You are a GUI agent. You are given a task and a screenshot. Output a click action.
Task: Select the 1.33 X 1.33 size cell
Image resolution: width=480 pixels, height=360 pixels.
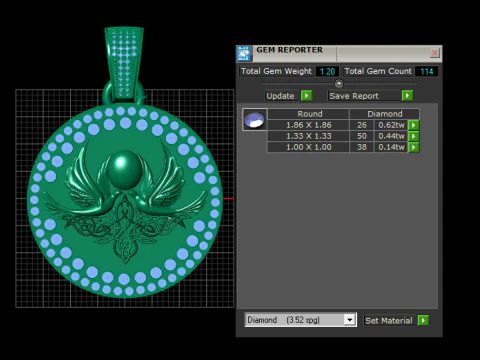tap(309, 136)
